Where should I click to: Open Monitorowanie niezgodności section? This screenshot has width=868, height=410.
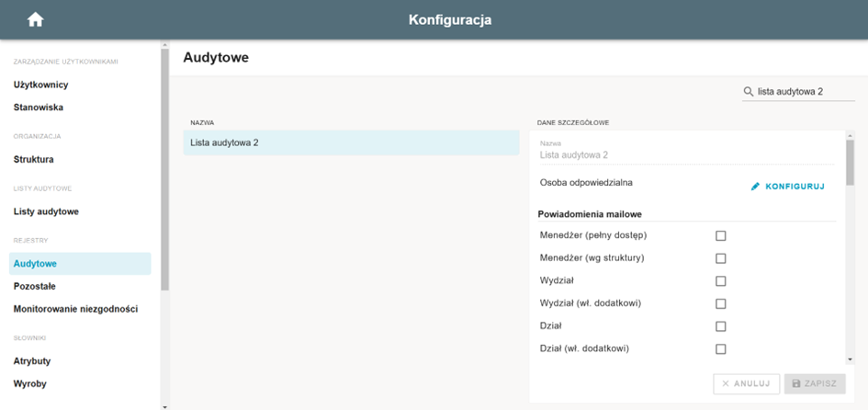75,309
